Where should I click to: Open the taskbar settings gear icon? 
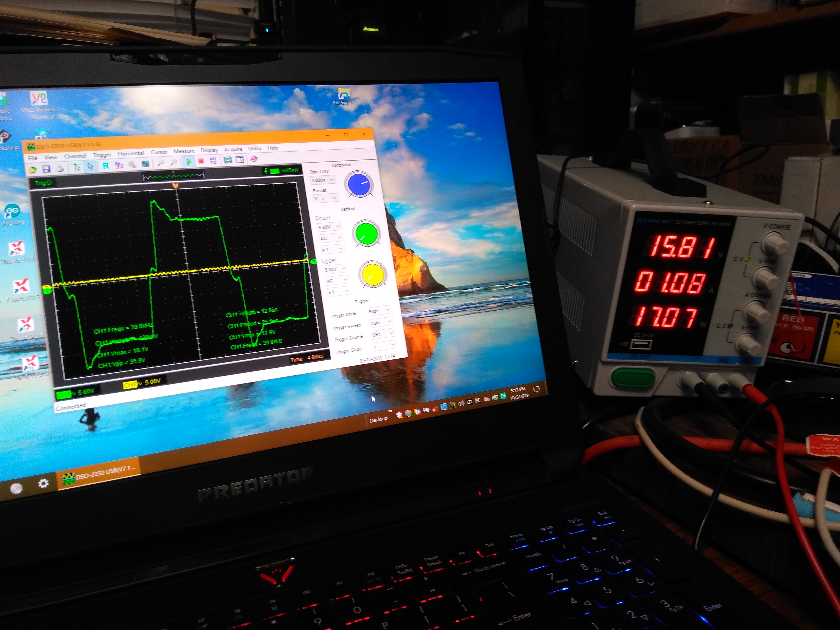point(43,483)
